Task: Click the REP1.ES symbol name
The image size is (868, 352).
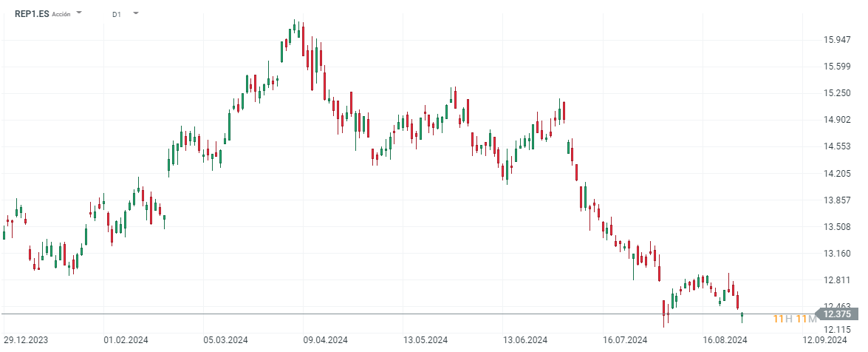Action: pyautogui.click(x=32, y=13)
